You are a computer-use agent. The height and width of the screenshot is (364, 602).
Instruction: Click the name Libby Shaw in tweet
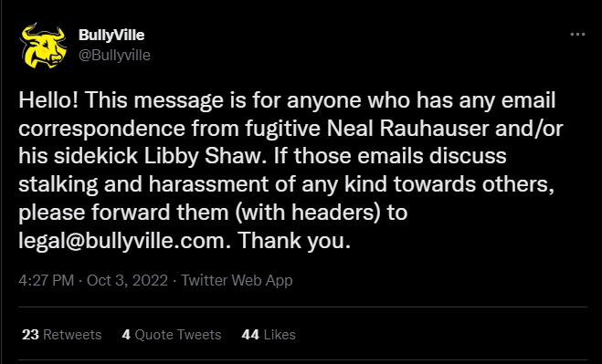coord(206,157)
